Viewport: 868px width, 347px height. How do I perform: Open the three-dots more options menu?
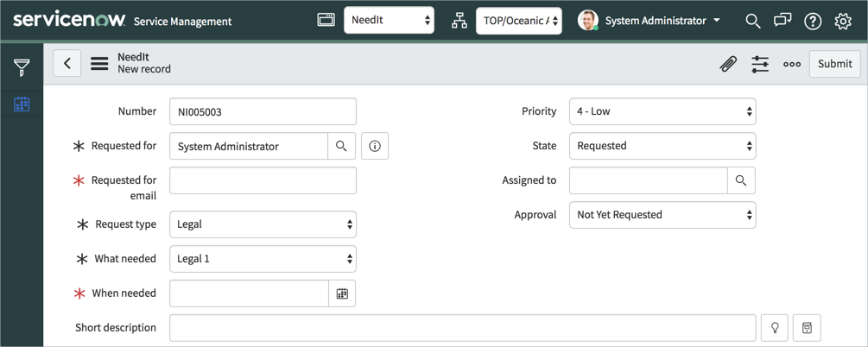tap(792, 64)
